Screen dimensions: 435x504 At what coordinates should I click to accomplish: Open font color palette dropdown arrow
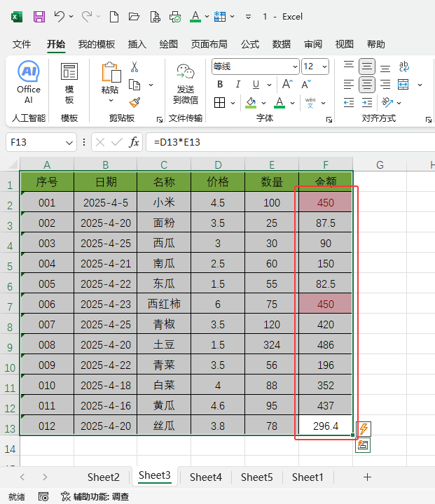point(293,103)
